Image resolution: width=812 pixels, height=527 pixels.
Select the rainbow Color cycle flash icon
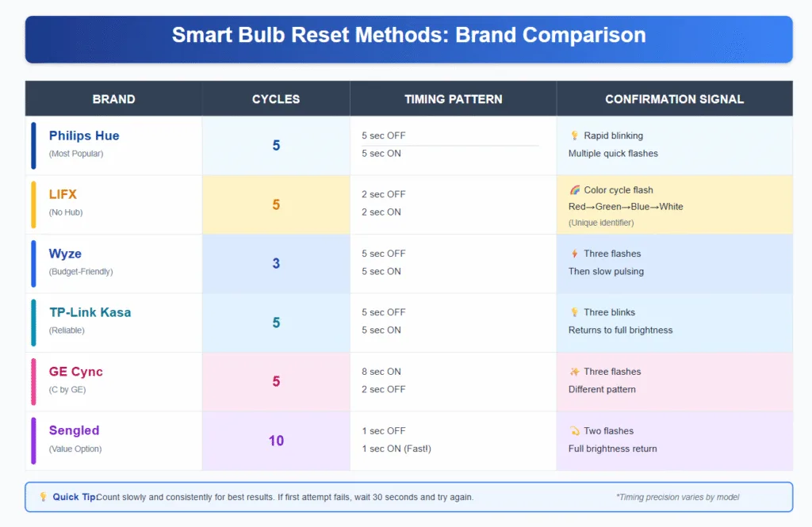pos(573,190)
